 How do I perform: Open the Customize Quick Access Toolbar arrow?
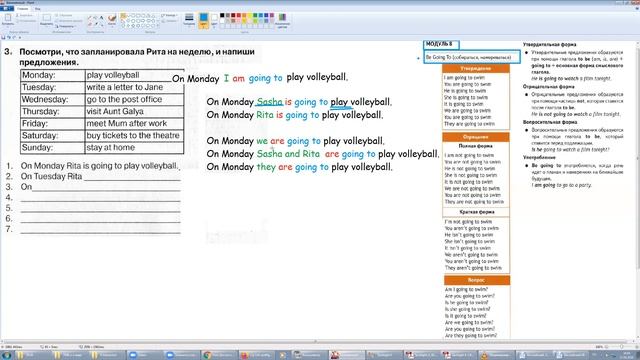(19, 37)
